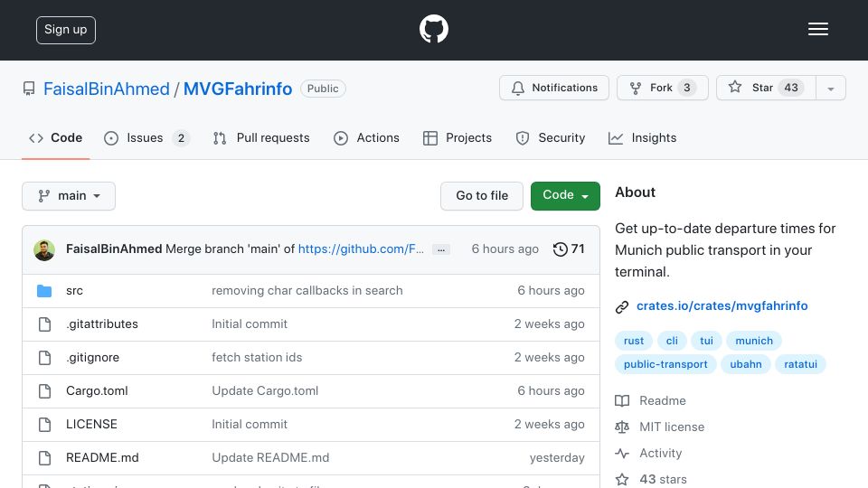Open the FaisalBinAhmed owner profile link

pos(107,89)
